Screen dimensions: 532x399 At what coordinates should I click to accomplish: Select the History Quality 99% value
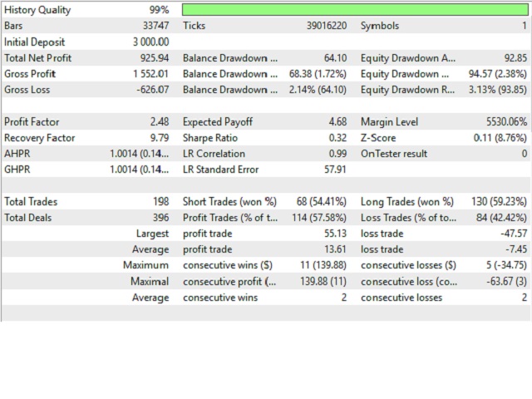[x=160, y=10]
